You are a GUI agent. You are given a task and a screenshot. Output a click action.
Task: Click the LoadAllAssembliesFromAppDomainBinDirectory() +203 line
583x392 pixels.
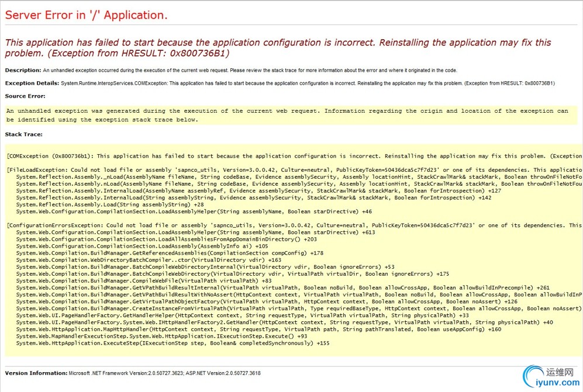click(x=166, y=240)
